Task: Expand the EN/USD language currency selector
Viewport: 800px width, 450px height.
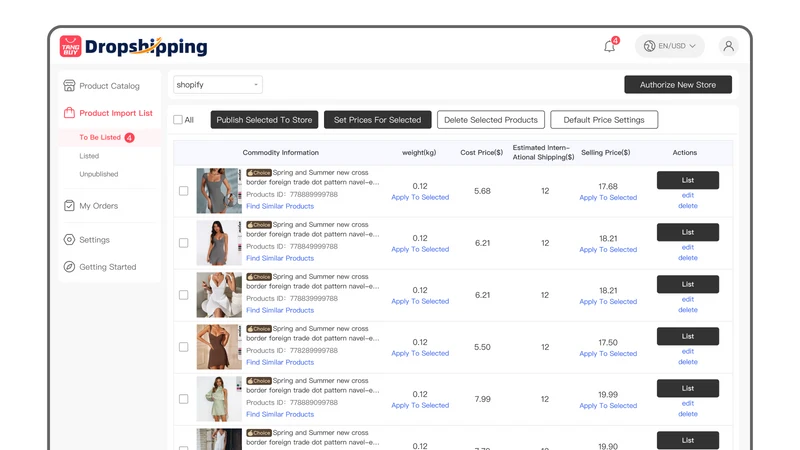Action: point(670,46)
